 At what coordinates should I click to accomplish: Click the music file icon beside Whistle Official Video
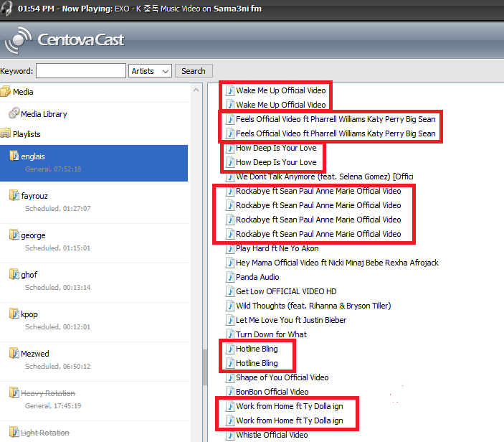230,436
